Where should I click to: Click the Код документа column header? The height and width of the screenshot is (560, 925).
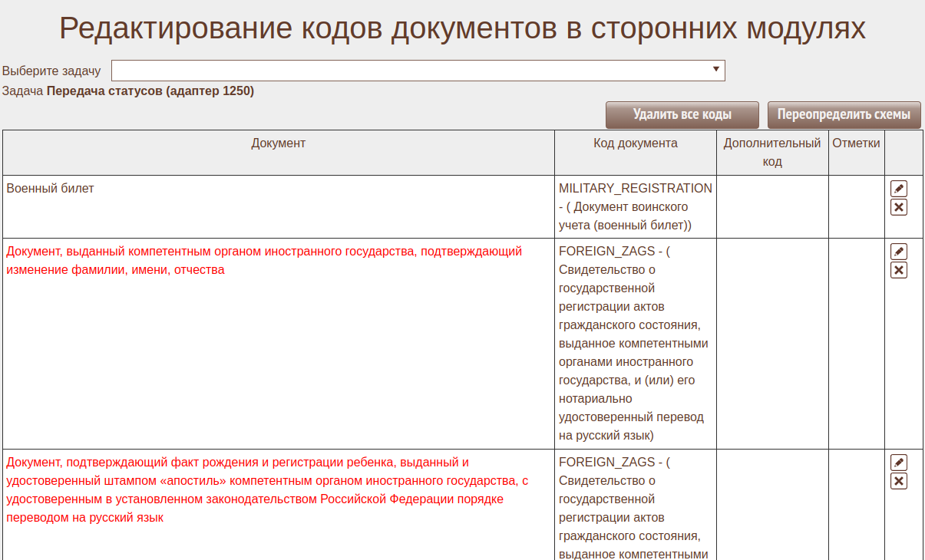(x=635, y=143)
